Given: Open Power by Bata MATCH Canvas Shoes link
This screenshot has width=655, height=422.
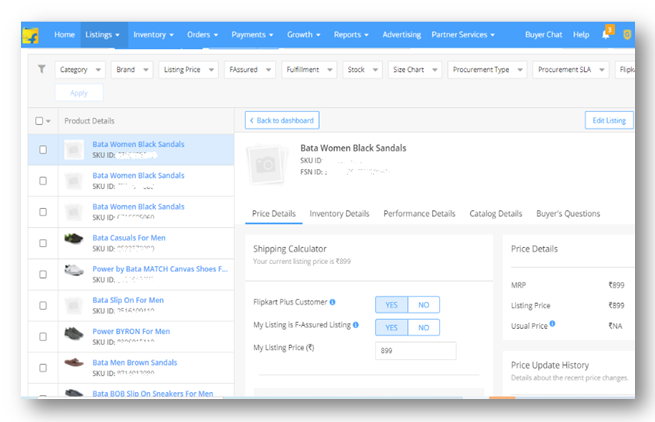Looking at the screenshot, I should click(160, 269).
